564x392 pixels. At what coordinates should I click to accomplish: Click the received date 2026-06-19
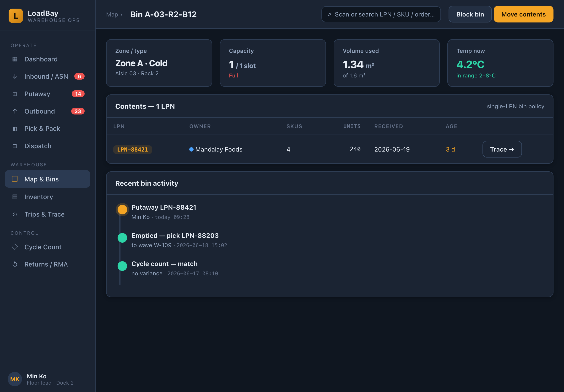click(392, 149)
